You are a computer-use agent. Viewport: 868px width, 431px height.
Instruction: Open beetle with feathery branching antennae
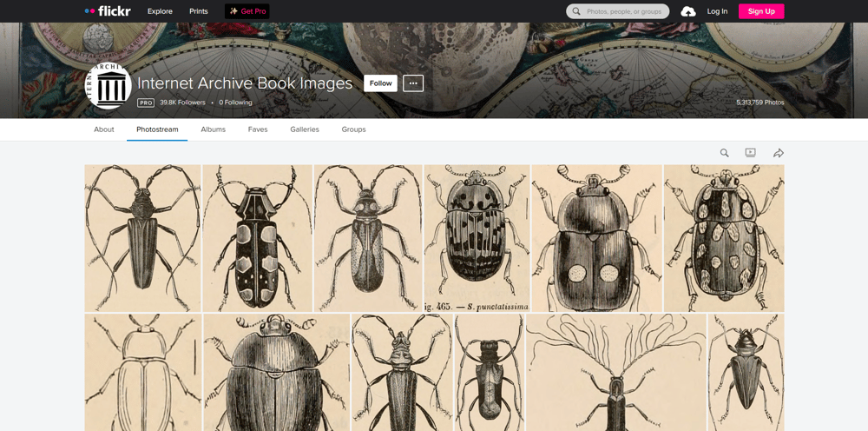616,372
